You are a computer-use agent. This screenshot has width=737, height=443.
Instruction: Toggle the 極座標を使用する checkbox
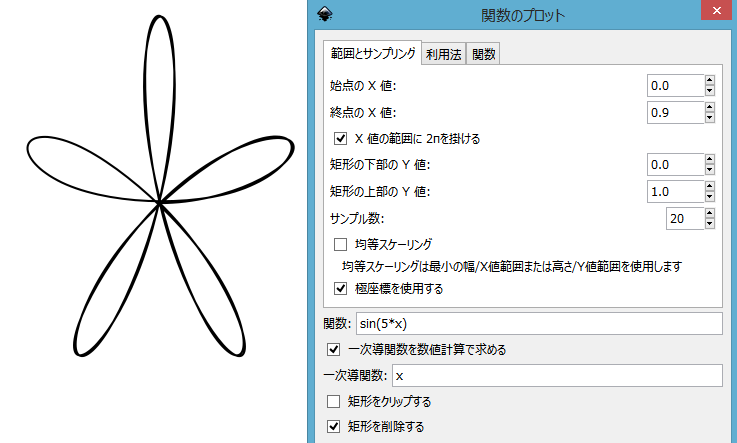click(x=341, y=289)
